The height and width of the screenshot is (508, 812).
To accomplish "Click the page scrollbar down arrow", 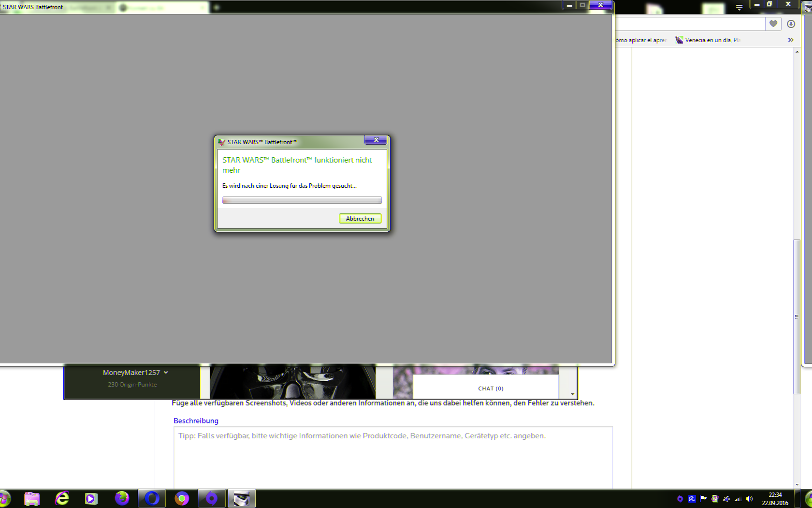I will point(797,484).
